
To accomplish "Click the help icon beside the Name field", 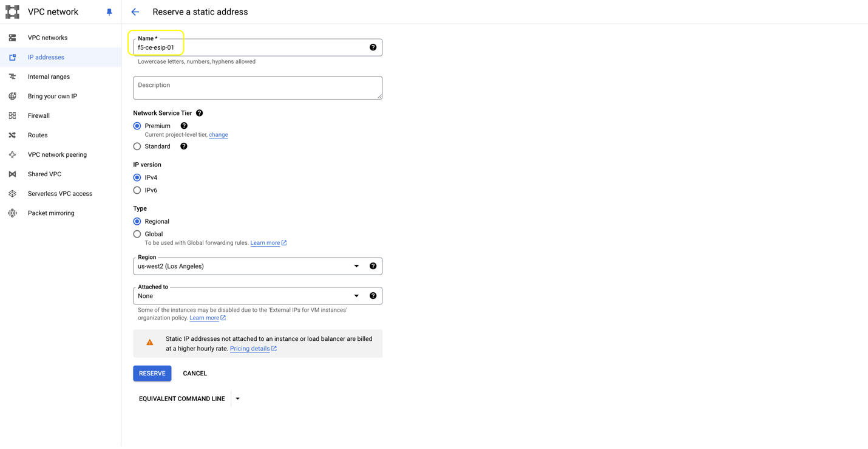I will 373,47.
